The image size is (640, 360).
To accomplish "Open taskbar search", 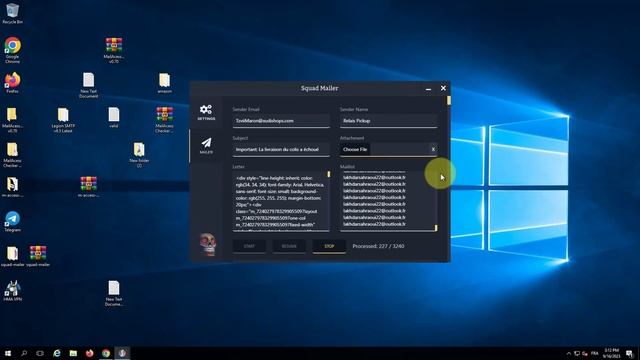I will pos(24,353).
